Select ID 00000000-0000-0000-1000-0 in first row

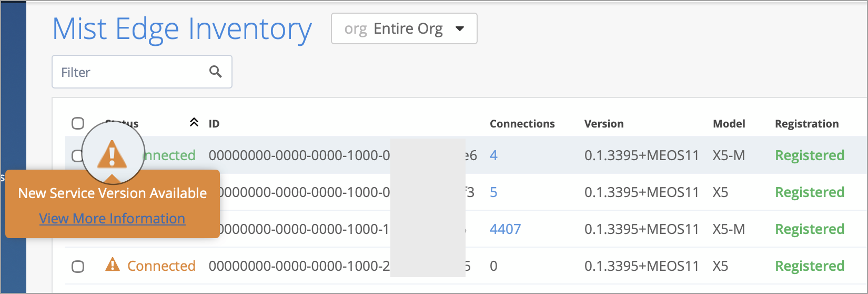click(299, 155)
